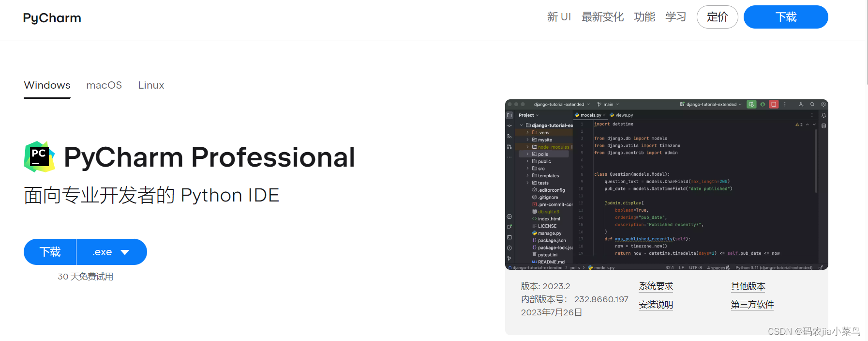Open the 其他版本 link
Image resolution: width=868 pixels, height=341 pixels.
(x=748, y=286)
